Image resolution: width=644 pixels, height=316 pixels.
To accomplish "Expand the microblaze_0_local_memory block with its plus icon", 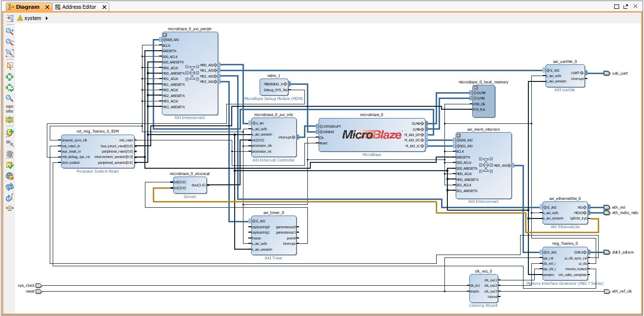I will point(475,87).
